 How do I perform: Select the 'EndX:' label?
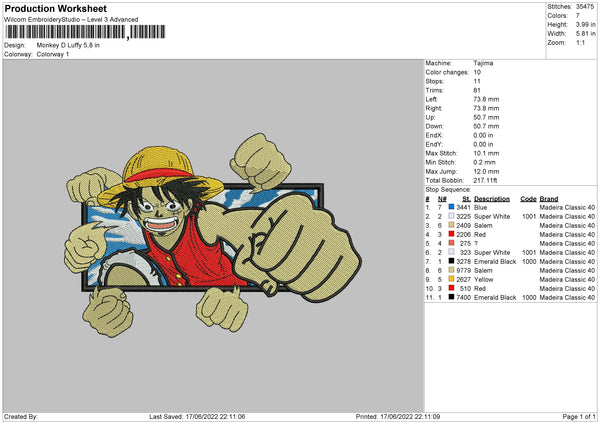(x=434, y=135)
